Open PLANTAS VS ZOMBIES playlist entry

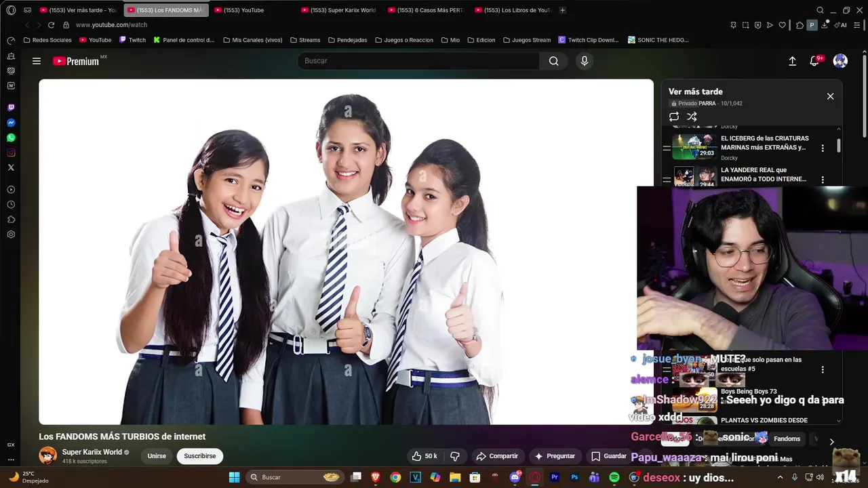[x=764, y=420]
